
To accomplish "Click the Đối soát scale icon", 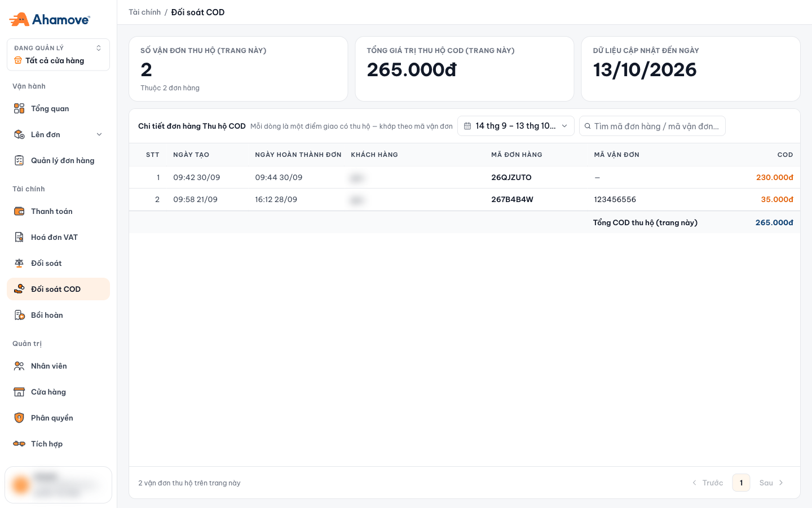I will click(x=19, y=263).
